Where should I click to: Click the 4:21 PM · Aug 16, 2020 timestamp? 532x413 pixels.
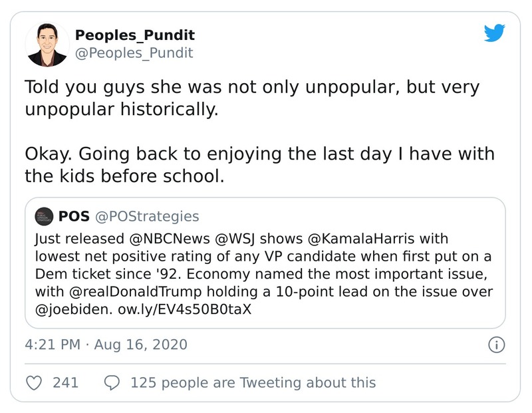pyautogui.click(x=106, y=344)
